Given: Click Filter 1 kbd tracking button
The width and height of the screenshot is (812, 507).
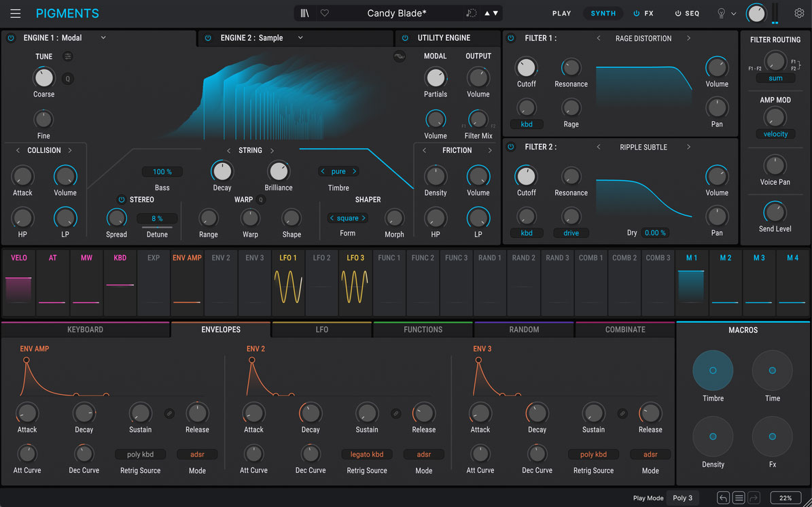Looking at the screenshot, I should coord(526,124).
